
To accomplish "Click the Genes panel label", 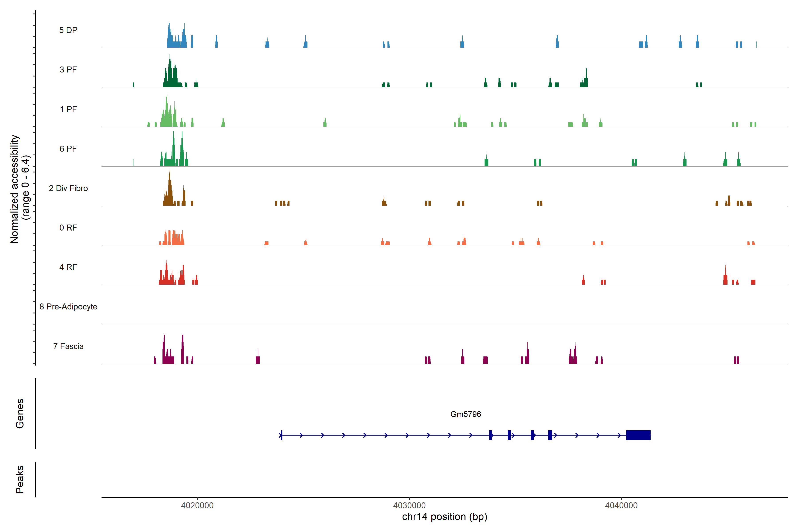I will tap(20, 414).
